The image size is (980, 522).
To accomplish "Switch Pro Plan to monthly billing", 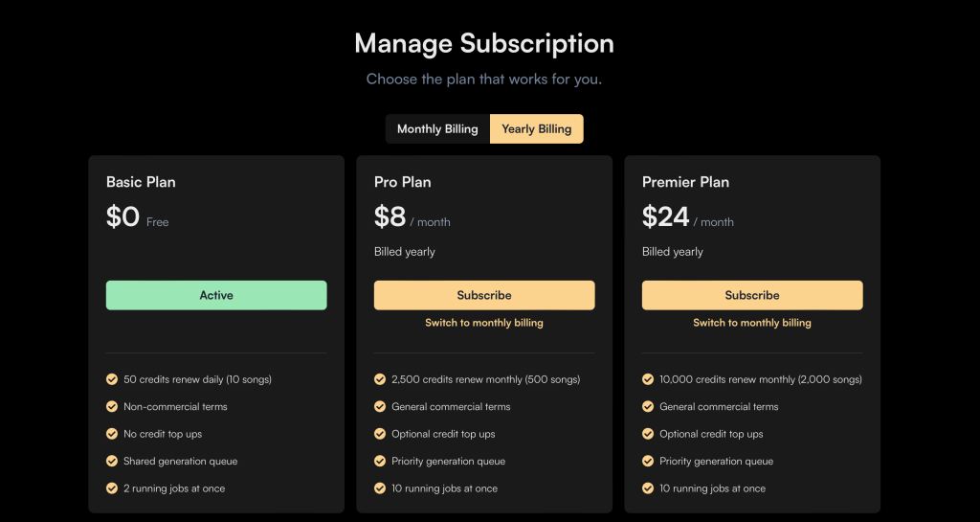I will [484, 323].
